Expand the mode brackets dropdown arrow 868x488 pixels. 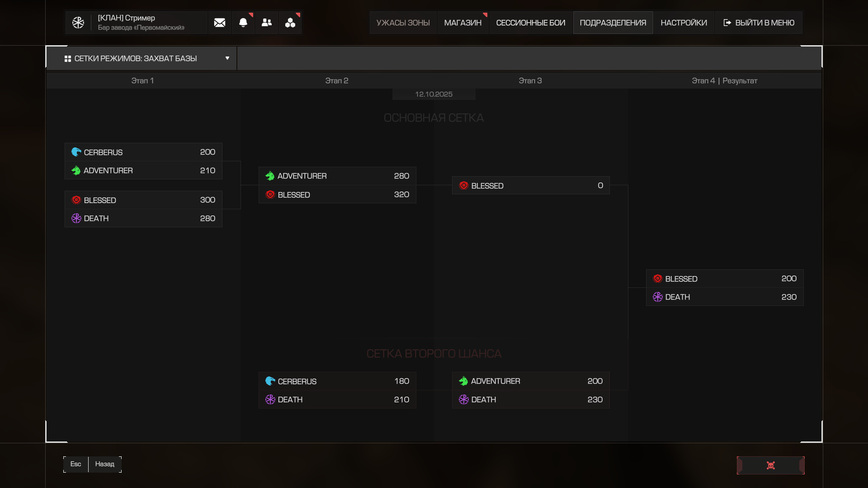tap(227, 58)
